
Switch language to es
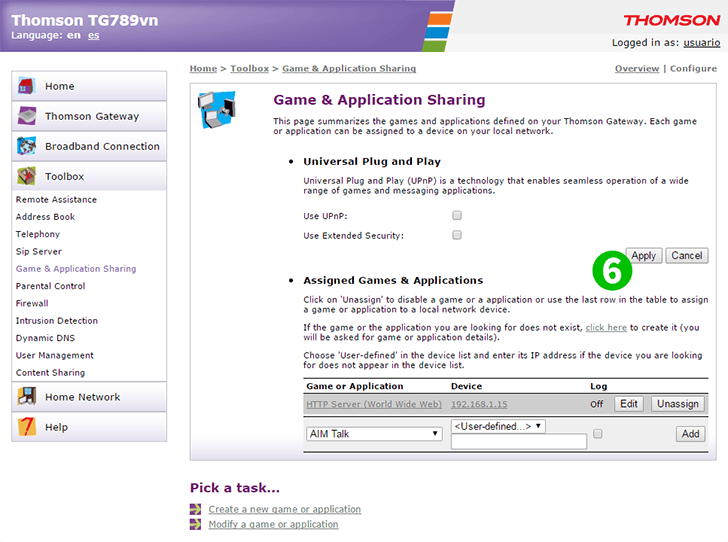pos(93,35)
